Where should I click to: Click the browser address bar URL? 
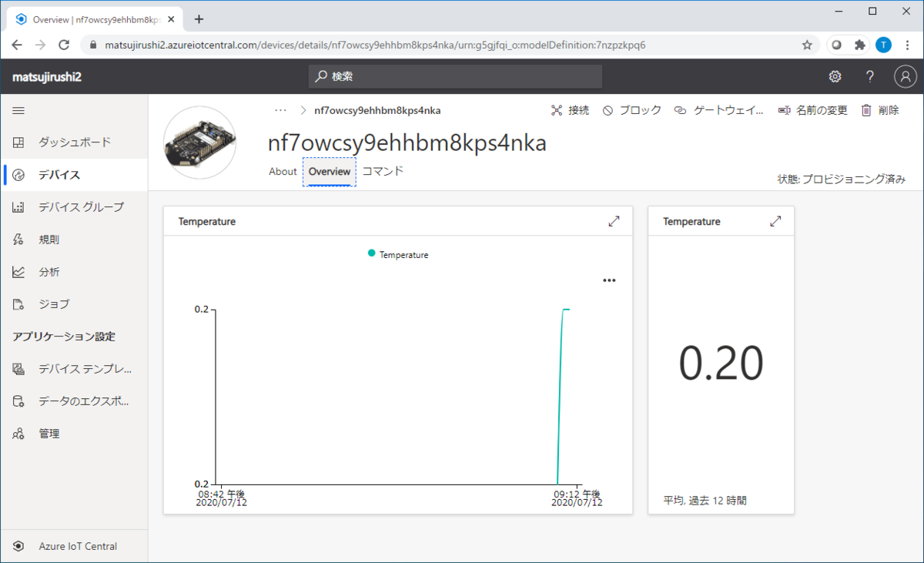[375, 45]
